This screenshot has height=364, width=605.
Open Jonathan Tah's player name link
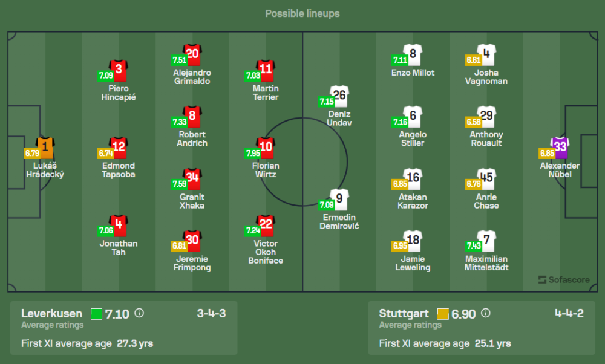coord(119,248)
